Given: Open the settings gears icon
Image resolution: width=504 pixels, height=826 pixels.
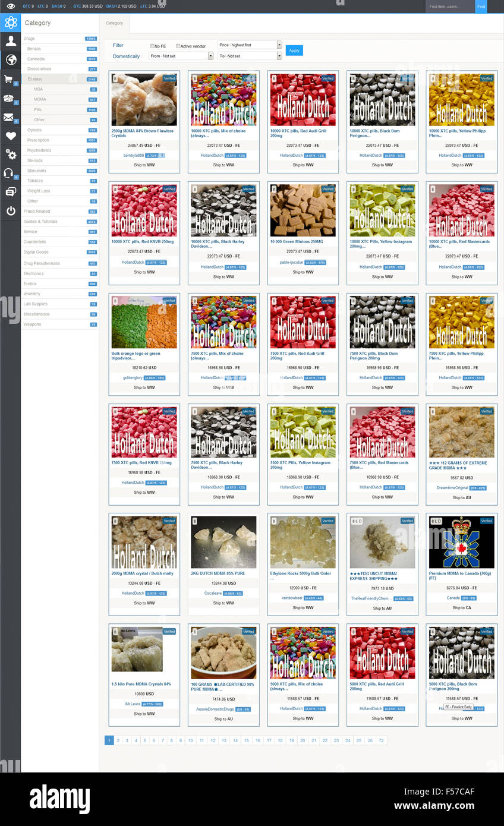Looking at the screenshot, I should (x=10, y=155).
